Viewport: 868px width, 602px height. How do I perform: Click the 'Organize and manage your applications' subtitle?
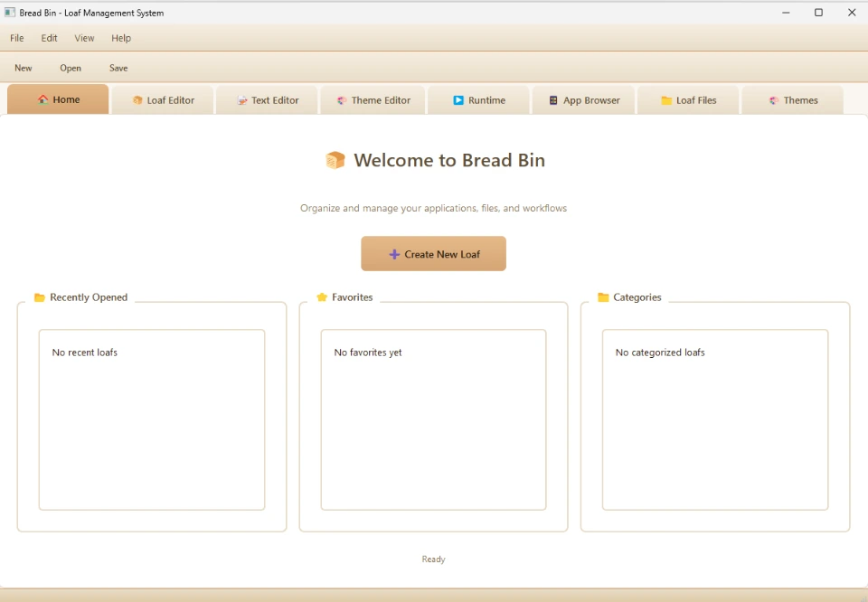[433, 208]
